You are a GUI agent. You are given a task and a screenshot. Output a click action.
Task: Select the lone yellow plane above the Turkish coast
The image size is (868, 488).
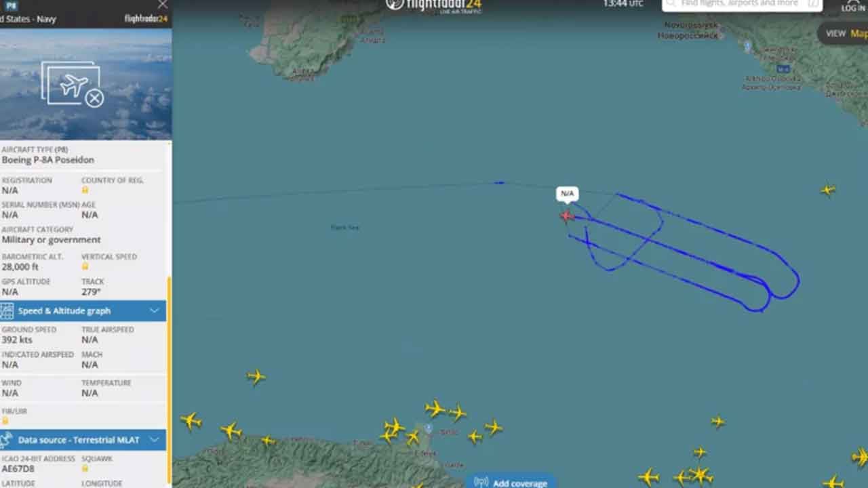[x=256, y=377]
